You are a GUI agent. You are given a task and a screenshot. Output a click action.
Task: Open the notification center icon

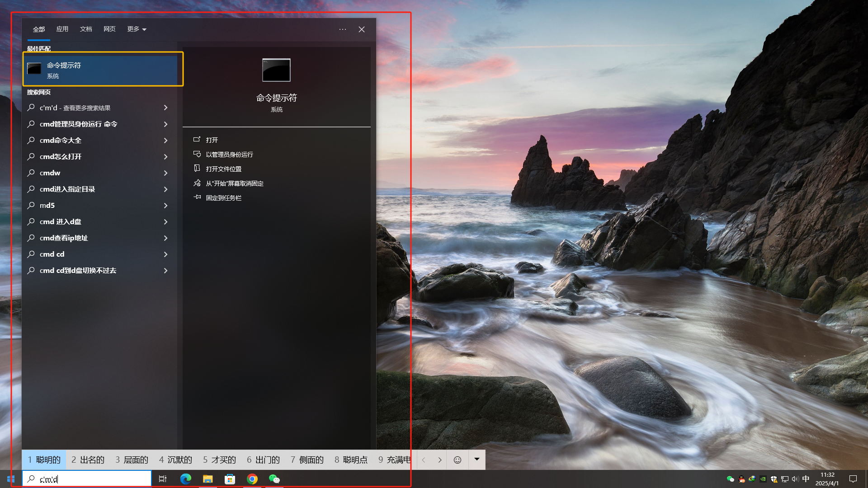853,479
